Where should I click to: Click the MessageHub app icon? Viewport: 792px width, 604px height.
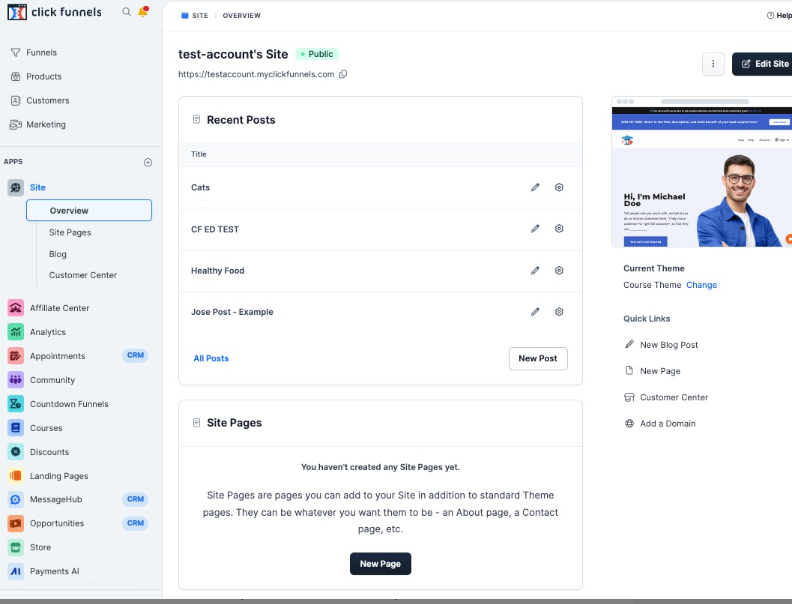coord(16,499)
